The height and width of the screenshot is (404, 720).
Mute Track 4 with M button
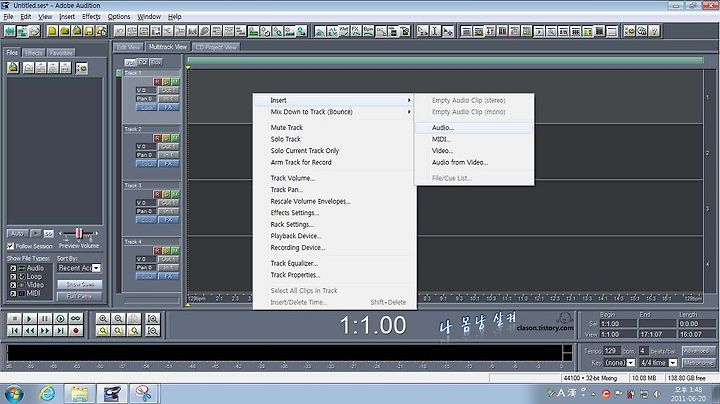tap(175, 250)
